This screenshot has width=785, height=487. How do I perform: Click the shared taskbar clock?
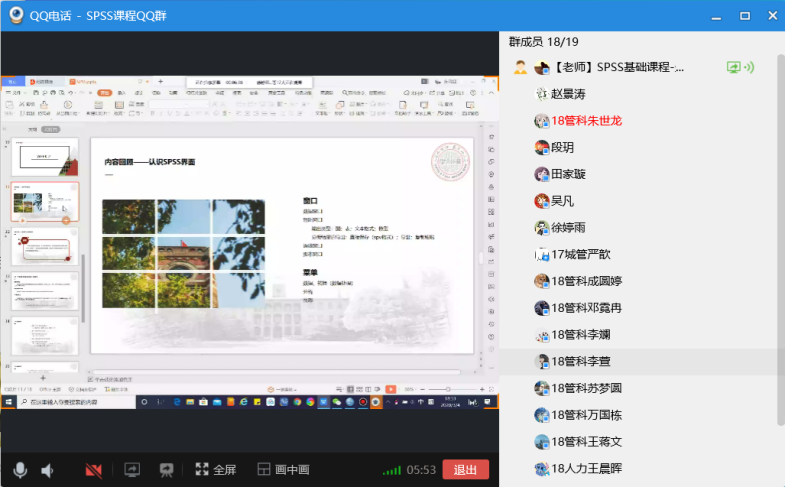[x=450, y=401]
